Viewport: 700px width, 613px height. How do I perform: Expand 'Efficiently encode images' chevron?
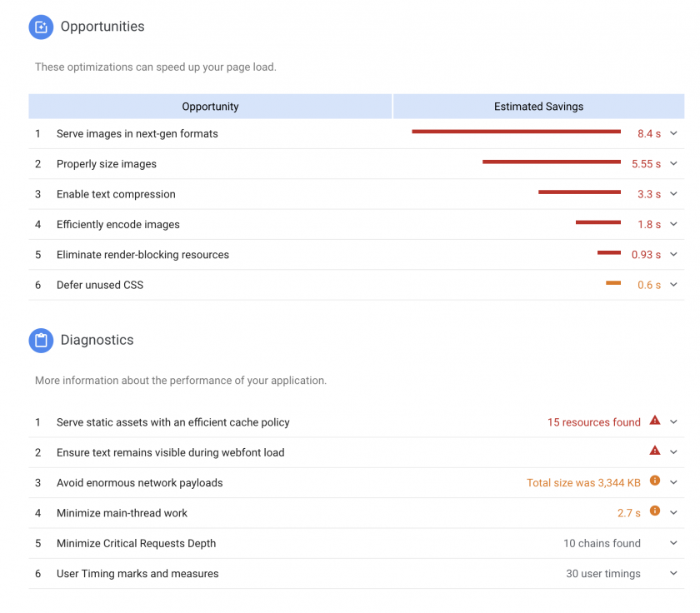[x=674, y=224]
